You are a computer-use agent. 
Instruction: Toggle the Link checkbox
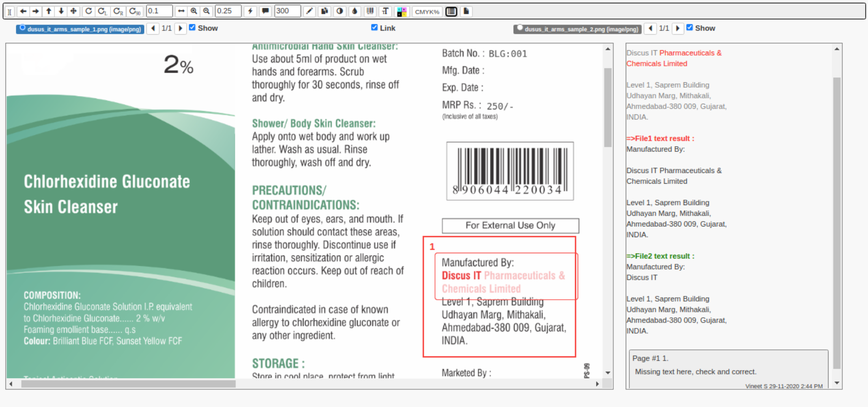[374, 28]
